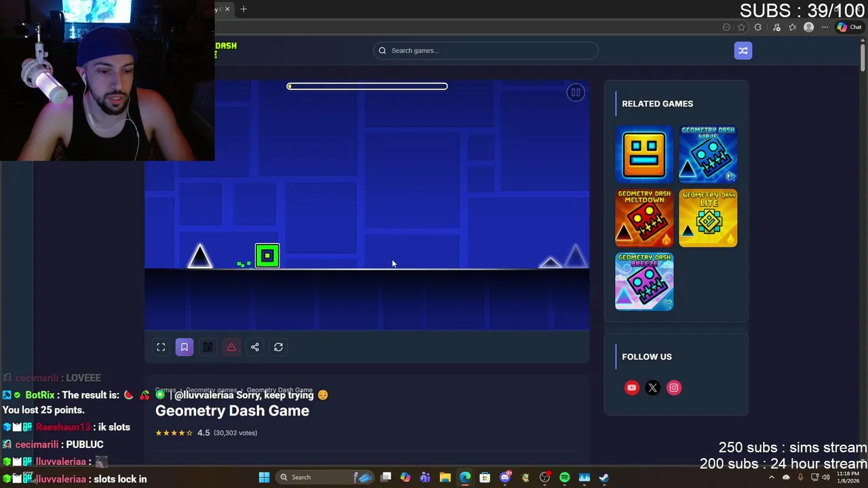Report an issue using the warning triangle icon

tap(231, 347)
